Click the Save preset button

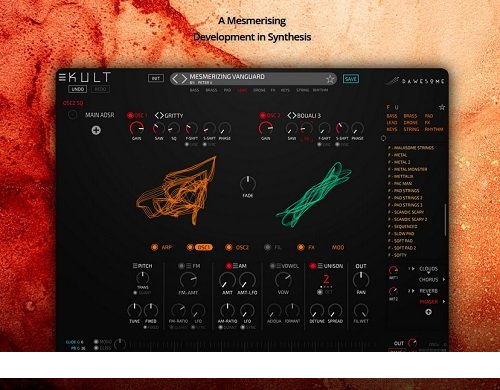351,79
